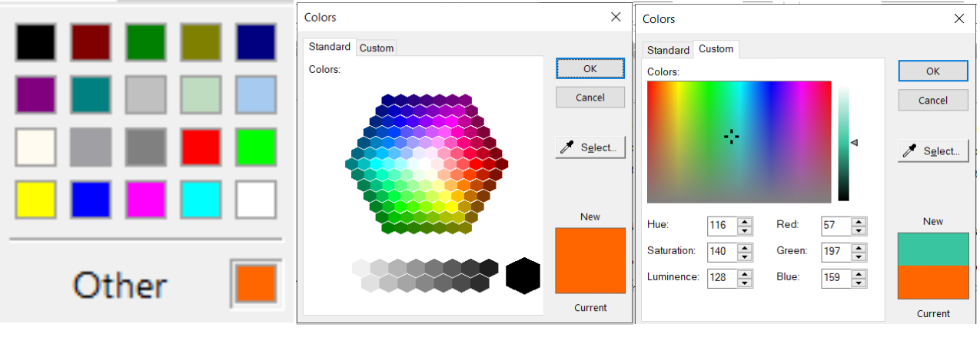Click the Blue value field
The image size is (980, 344).
836,278
